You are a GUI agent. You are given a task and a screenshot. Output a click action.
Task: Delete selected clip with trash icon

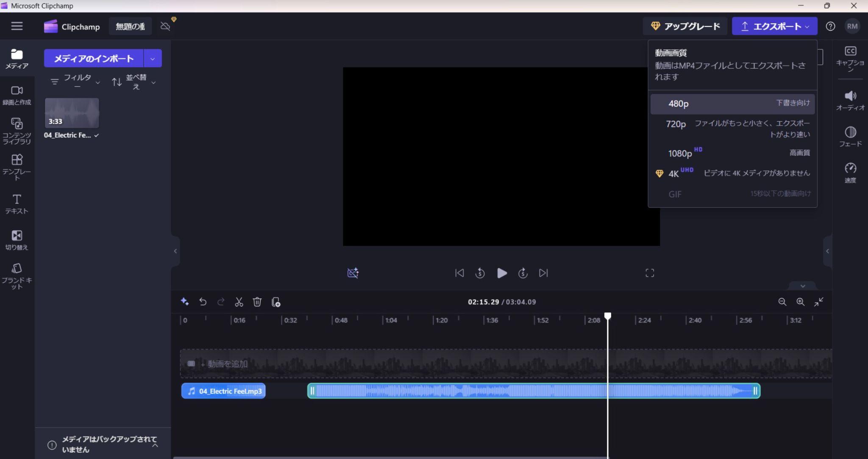coord(257,302)
